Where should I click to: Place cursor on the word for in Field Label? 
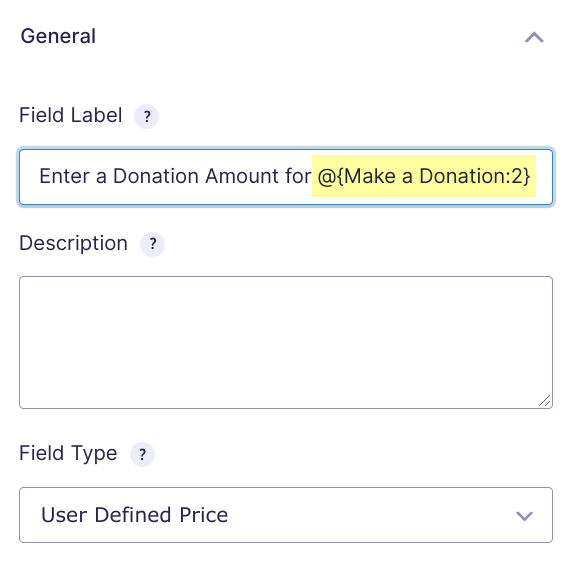298,176
